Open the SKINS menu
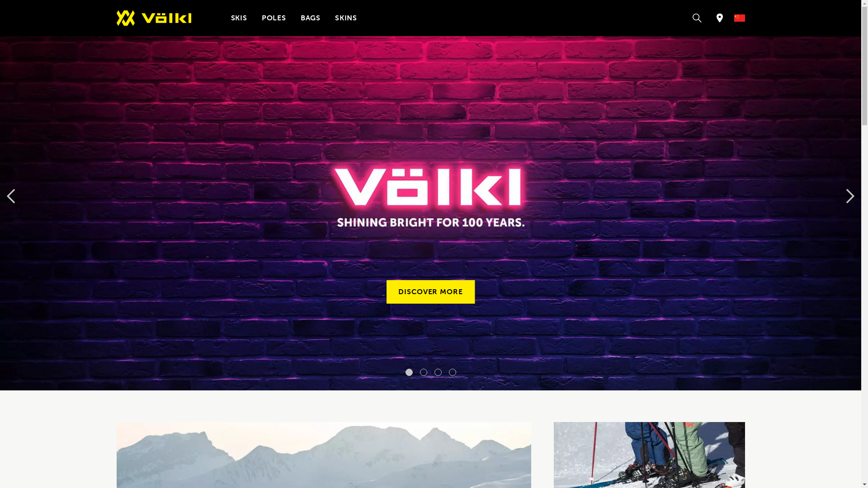 point(345,18)
